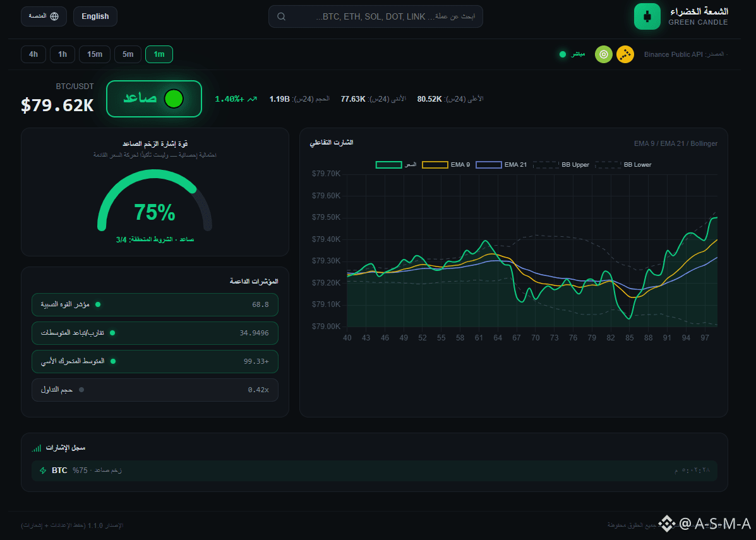This screenshot has height=540, width=756.
Task: Click the bullish signal badge
Action: pos(154,99)
